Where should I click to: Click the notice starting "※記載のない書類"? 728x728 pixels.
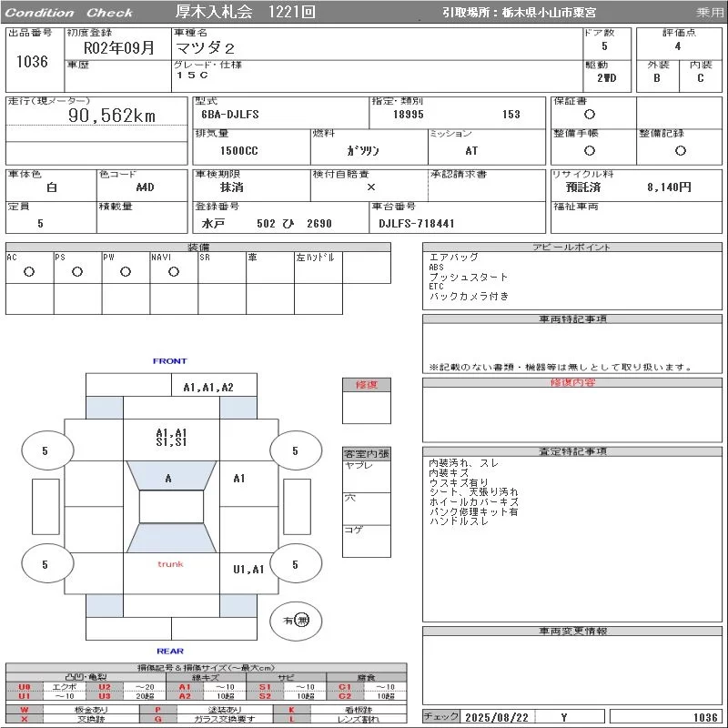561,368
